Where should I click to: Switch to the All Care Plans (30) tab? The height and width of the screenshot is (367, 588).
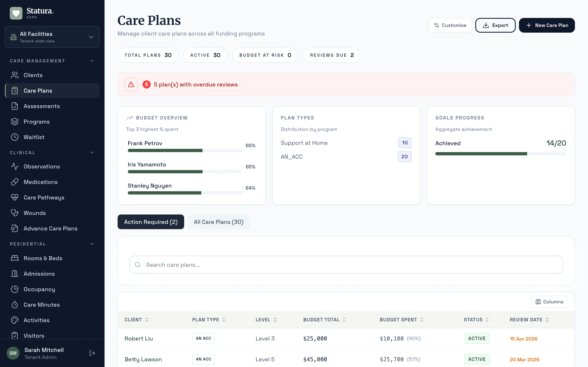click(x=218, y=222)
